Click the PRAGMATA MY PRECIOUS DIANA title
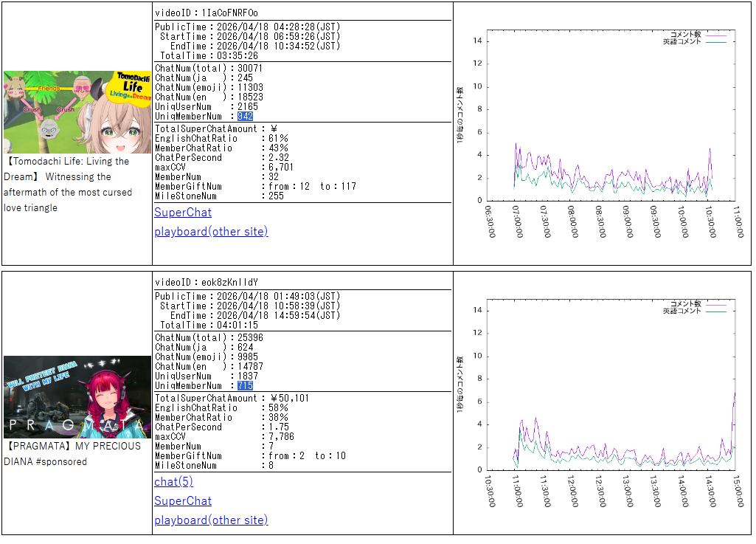756x544 pixels. (x=72, y=454)
